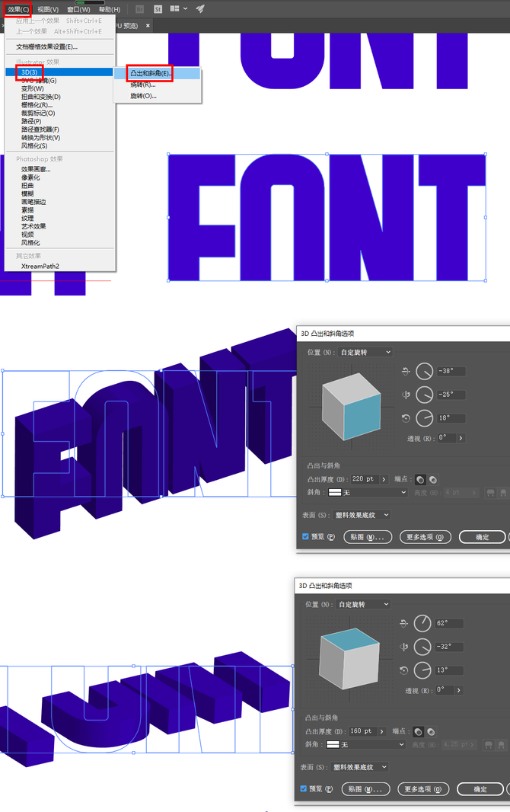This screenshot has height=812, width=510.
Task: Click Z-axis rotation icon beside 13° field
Action: click(x=404, y=670)
